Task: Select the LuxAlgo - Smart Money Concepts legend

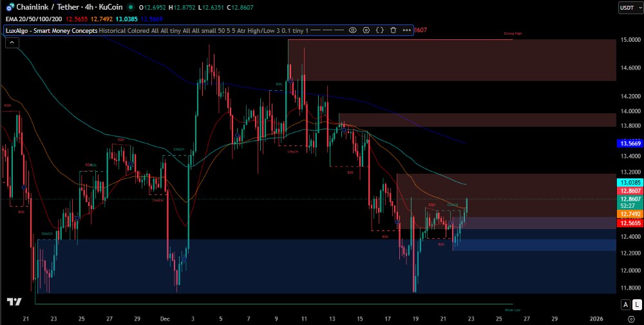Action: 52,30
